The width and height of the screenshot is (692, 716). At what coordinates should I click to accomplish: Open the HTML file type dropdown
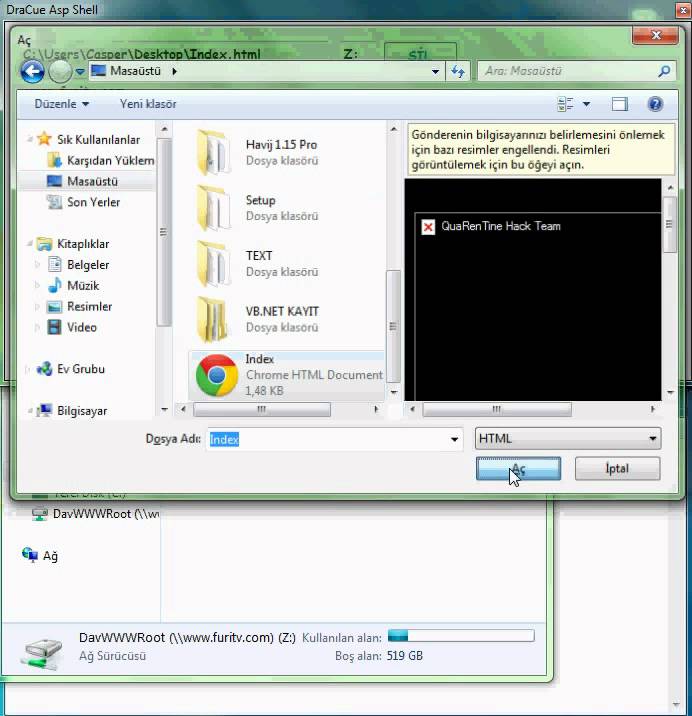point(568,439)
